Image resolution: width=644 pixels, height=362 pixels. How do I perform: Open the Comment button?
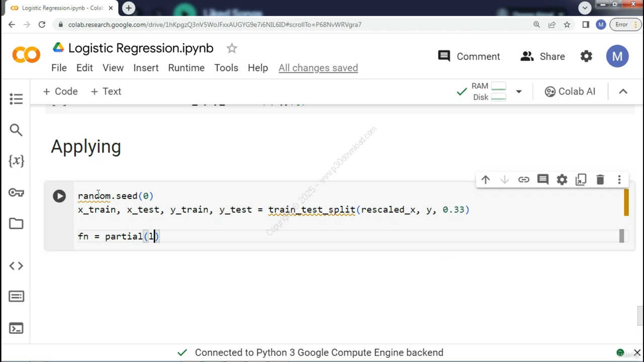(469, 56)
